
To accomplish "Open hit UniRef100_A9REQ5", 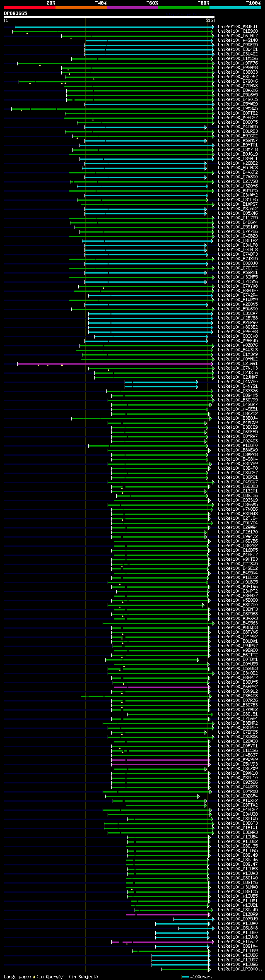I will pyautogui.click(x=238, y=45).
